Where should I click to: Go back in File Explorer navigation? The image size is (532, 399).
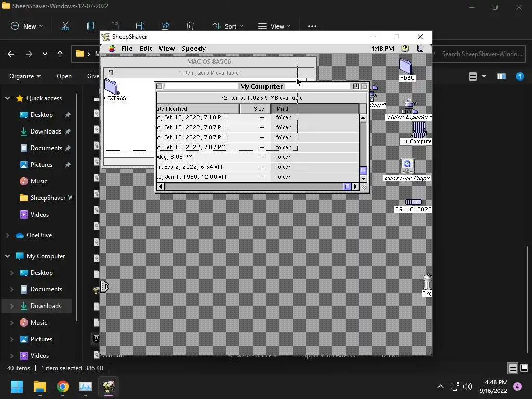coord(11,54)
